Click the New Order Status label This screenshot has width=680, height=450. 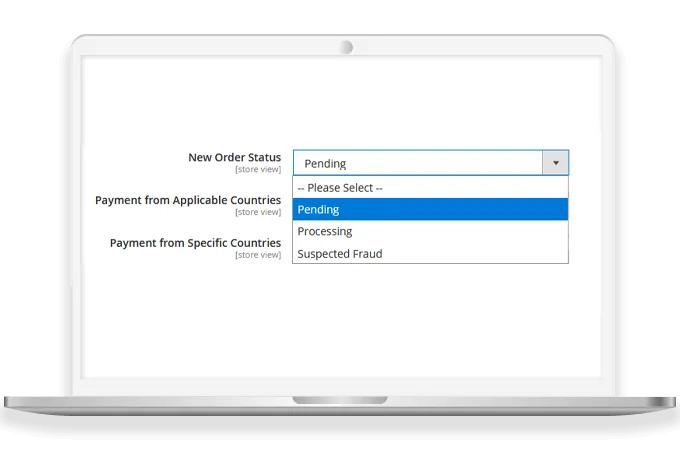click(234, 157)
